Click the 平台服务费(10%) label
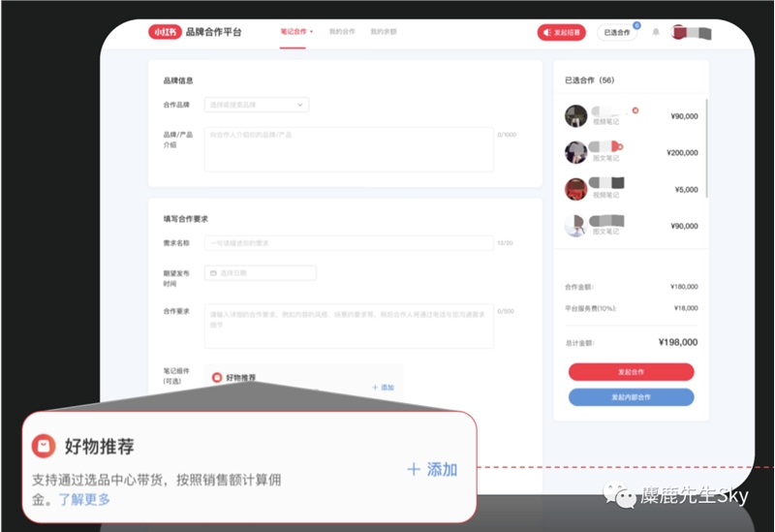 point(591,308)
